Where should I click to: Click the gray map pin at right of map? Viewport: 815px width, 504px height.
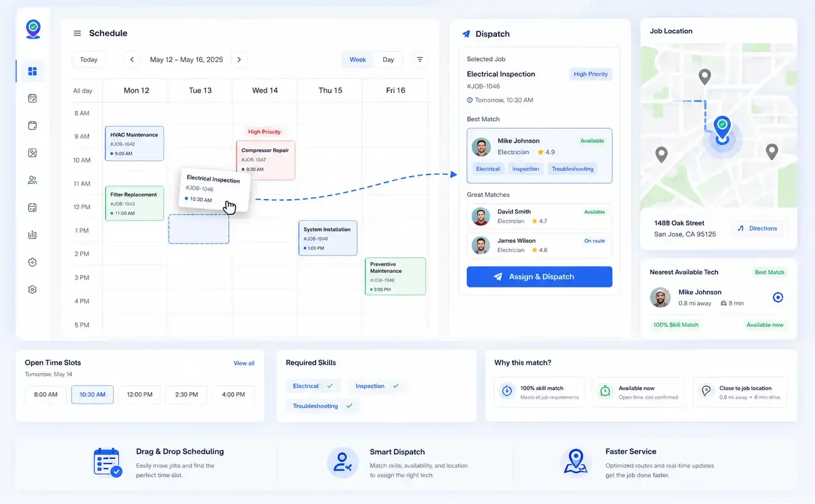772,151
